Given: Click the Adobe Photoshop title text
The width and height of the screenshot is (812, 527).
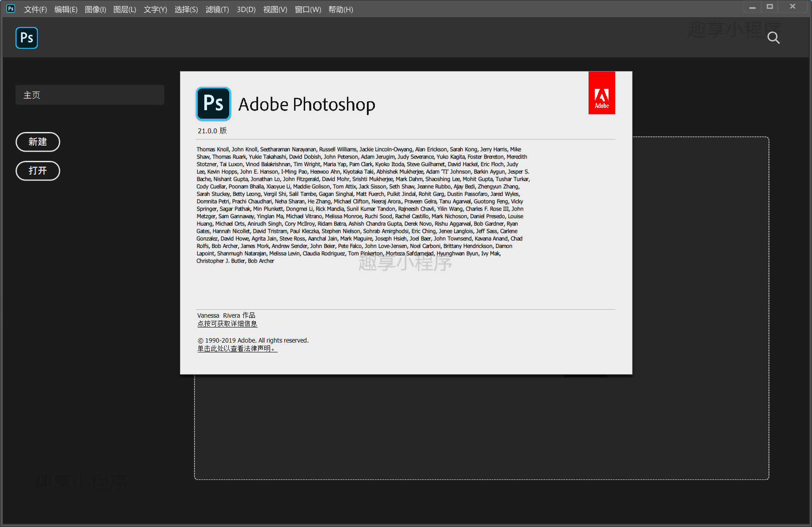Looking at the screenshot, I should pyautogui.click(x=307, y=104).
